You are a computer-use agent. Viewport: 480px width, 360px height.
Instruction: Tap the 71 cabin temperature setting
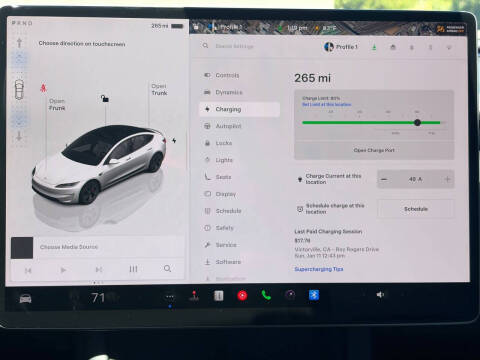tap(98, 297)
